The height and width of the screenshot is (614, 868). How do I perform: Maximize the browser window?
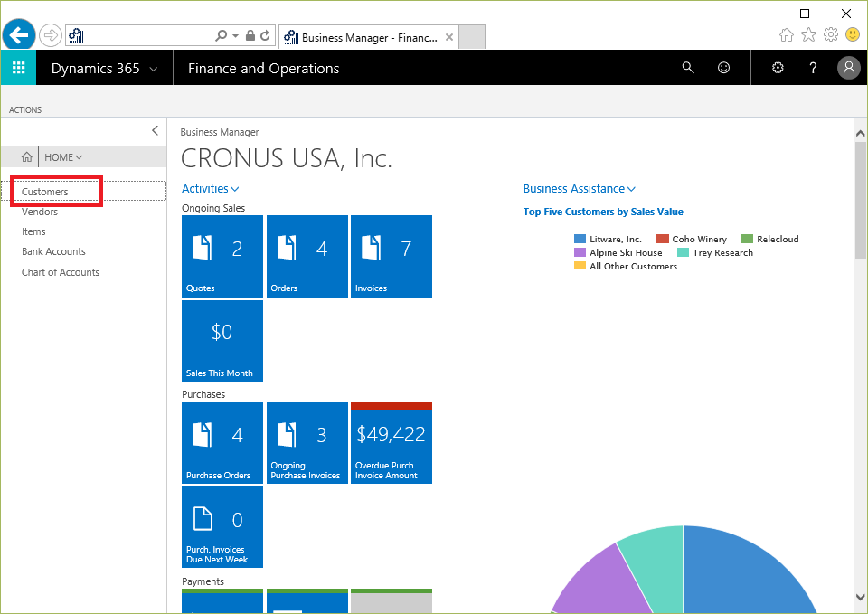pos(805,14)
